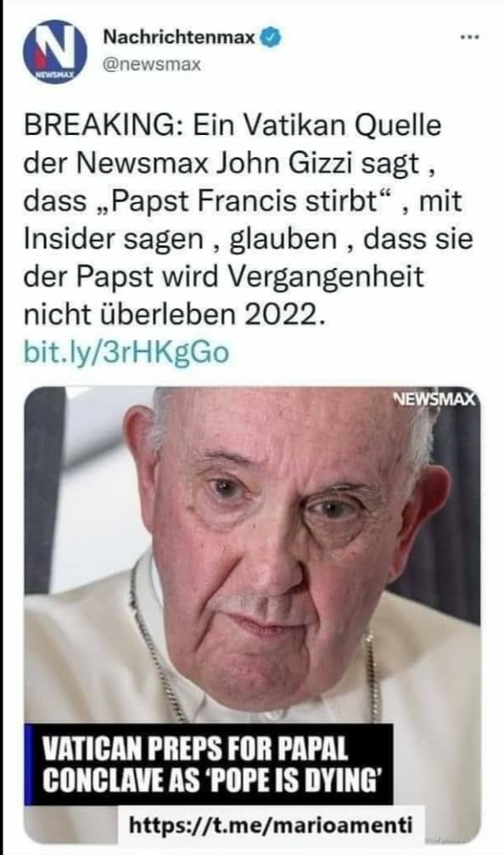
Task: Click the word Vergangenheit in tweet text
Action: tap(324, 277)
